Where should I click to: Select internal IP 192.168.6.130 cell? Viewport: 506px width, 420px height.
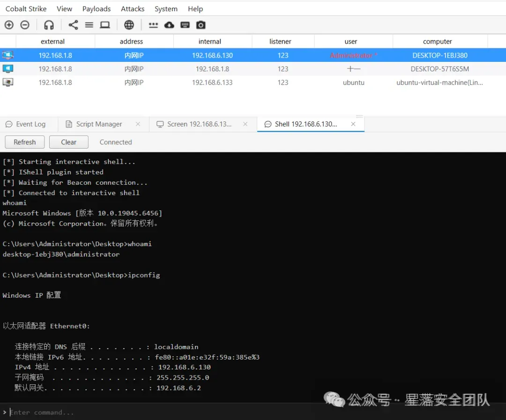pos(212,55)
